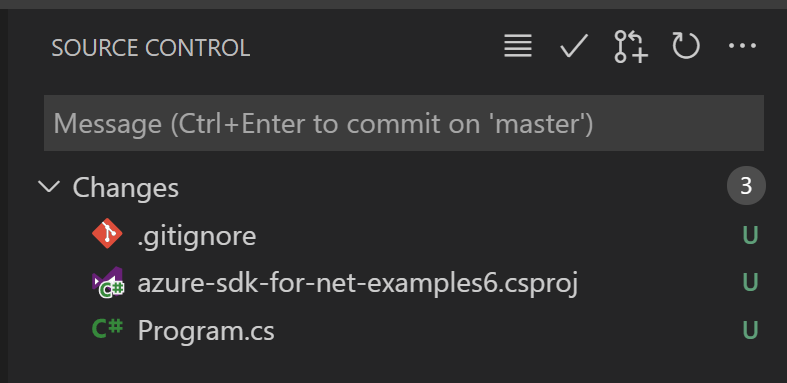The height and width of the screenshot is (383, 787).
Task: Click the csproj Visual Studio file icon
Action: 107,283
